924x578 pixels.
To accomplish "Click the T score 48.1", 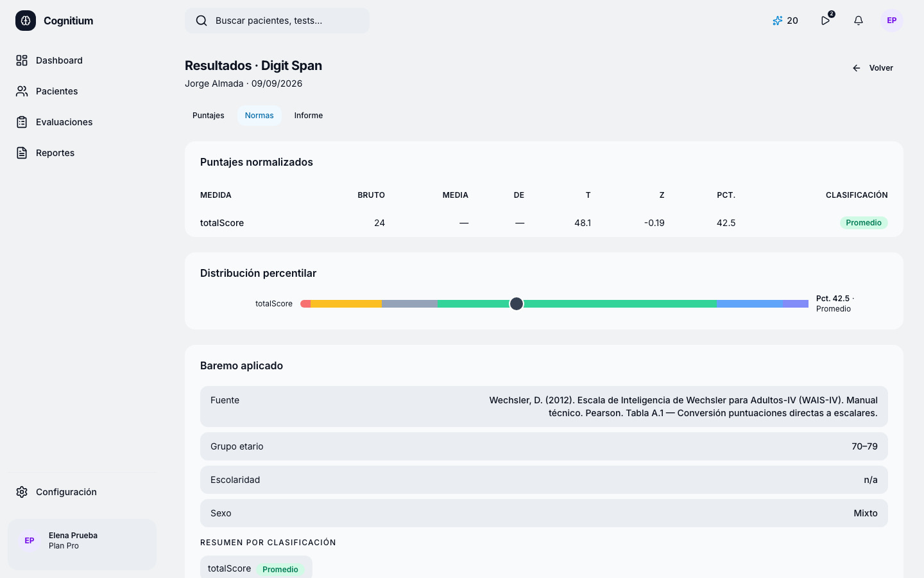I will pos(583,223).
